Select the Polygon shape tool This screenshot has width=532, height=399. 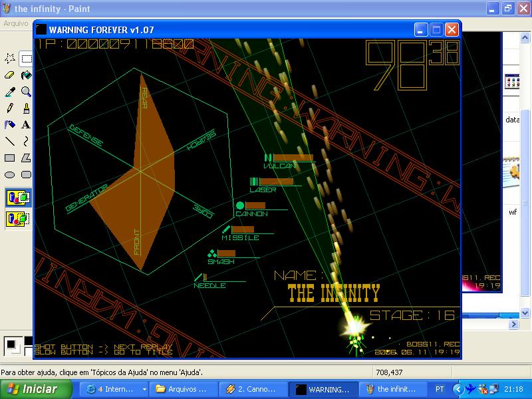[x=26, y=158]
